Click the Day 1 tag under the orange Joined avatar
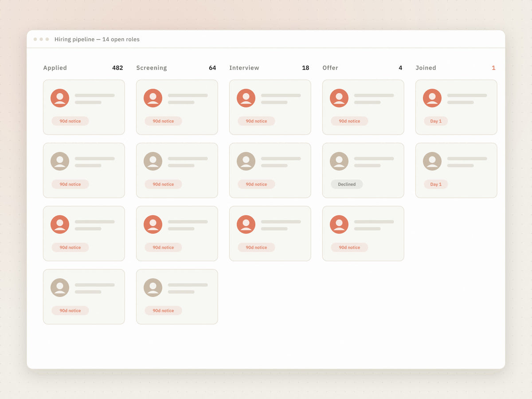The width and height of the screenshot is (532, 399). tap(436, 121)
